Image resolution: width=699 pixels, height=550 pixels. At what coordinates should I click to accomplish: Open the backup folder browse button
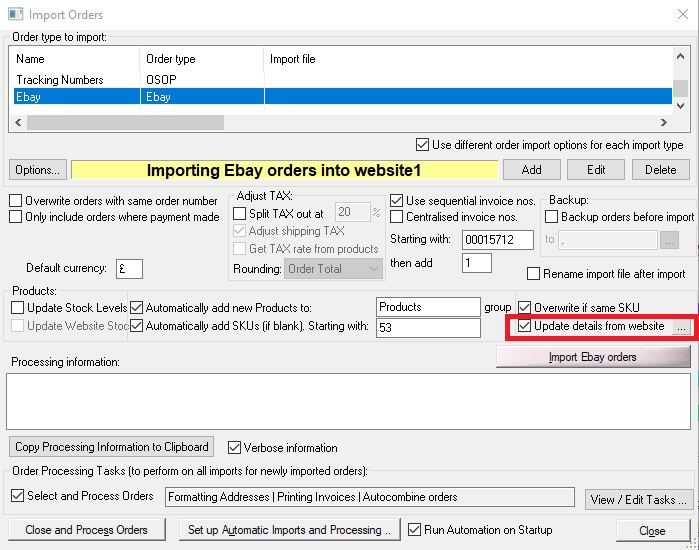tap(669, 240)
